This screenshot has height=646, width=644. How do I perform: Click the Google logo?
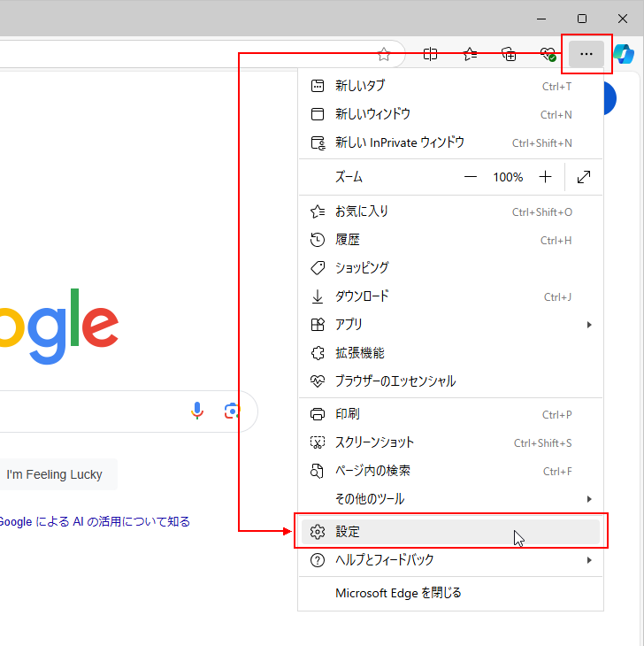[x=59, y=326]
